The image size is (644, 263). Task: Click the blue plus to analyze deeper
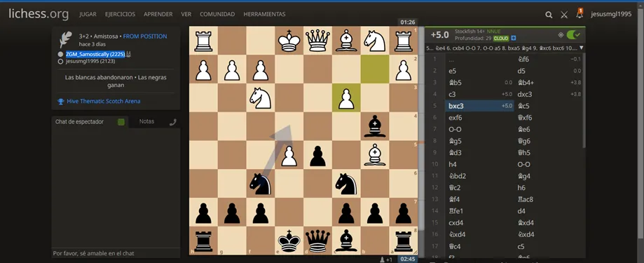pos(514,38)
